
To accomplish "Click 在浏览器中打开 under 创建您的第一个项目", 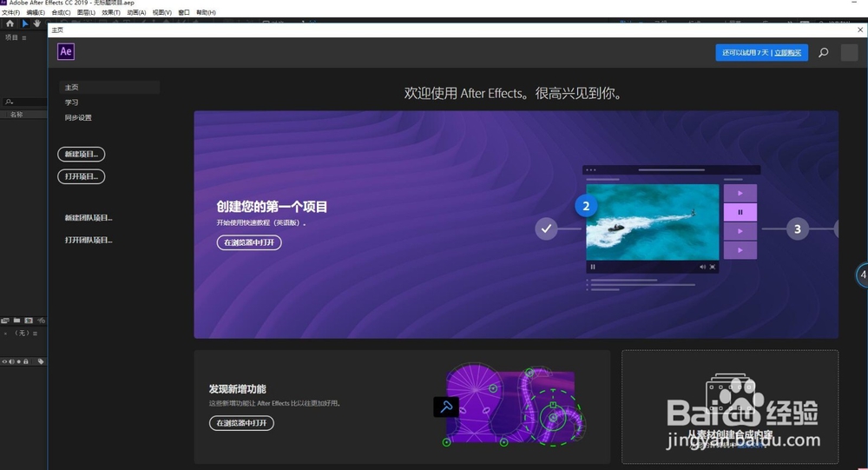I will point(249,242).
